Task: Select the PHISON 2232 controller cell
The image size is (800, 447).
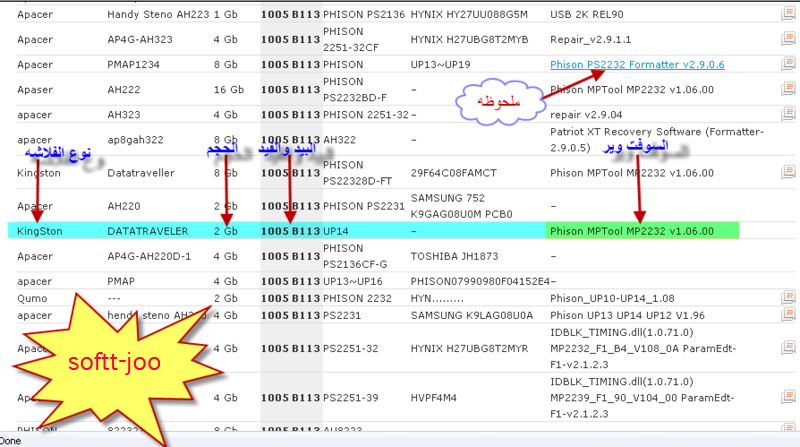Action: coord(357,298)
